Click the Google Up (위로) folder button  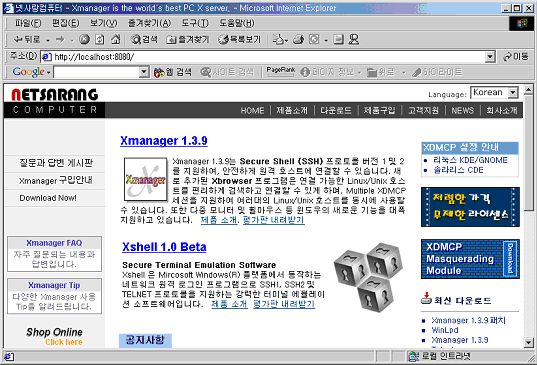tap(380, 72)
